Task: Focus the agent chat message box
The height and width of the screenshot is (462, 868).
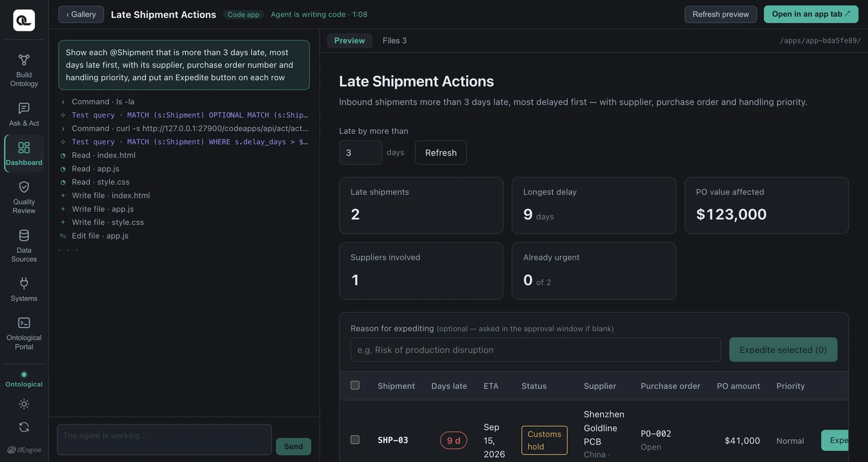Action: (x=164, y=439)
